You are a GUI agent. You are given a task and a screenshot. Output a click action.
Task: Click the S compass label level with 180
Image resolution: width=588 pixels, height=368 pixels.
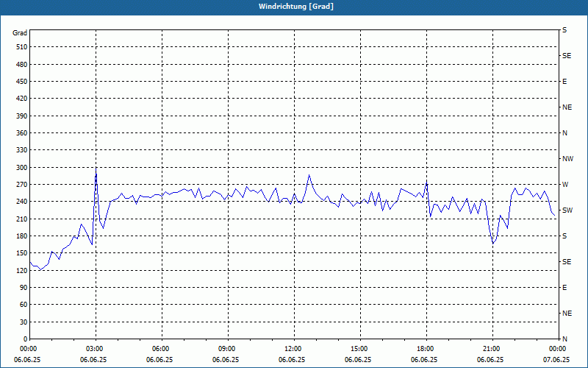(564, 236)
